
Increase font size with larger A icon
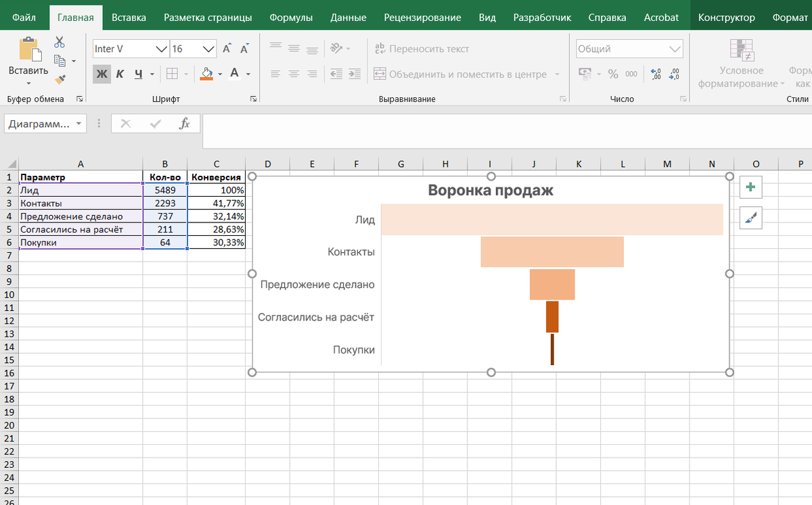pyautogui.click(x=227, y=49)
